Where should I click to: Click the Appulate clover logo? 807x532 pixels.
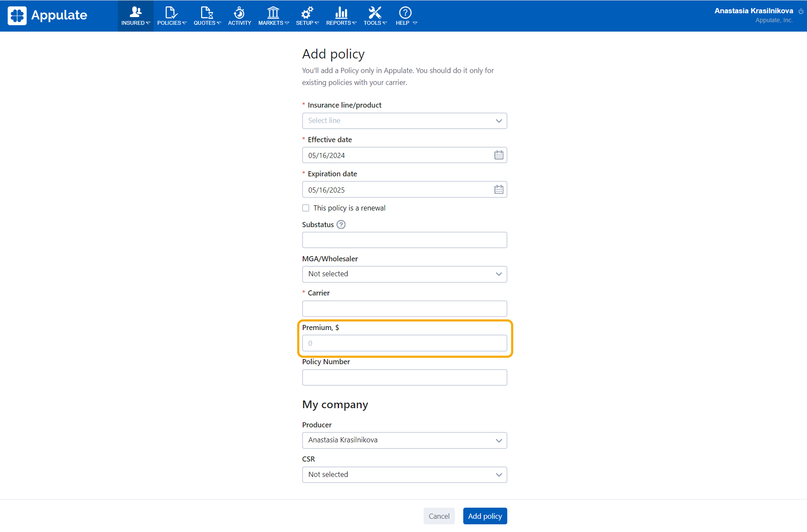pos(17,16)
